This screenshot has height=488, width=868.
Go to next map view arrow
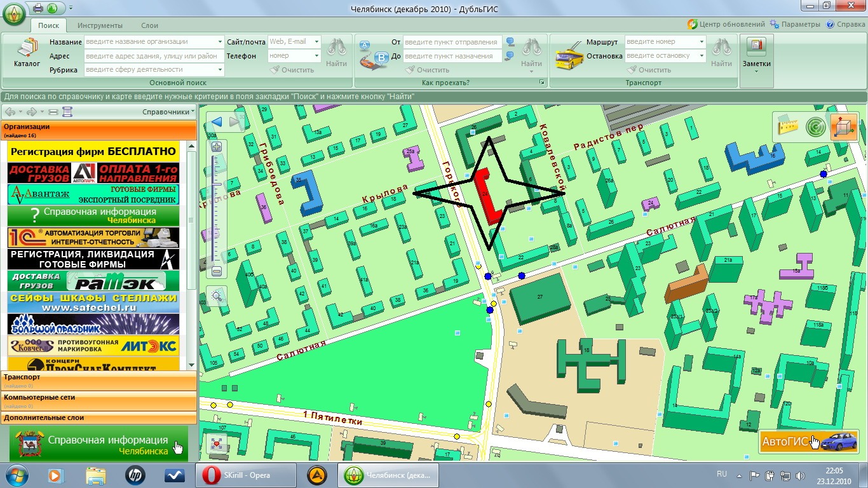click(x=234, y=121)
